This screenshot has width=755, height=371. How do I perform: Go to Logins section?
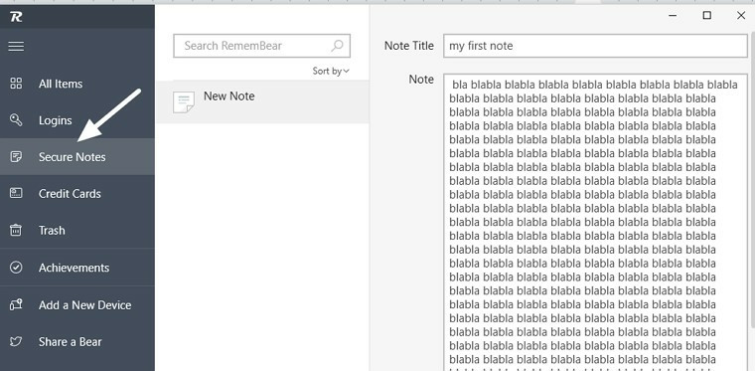point(77,120)
